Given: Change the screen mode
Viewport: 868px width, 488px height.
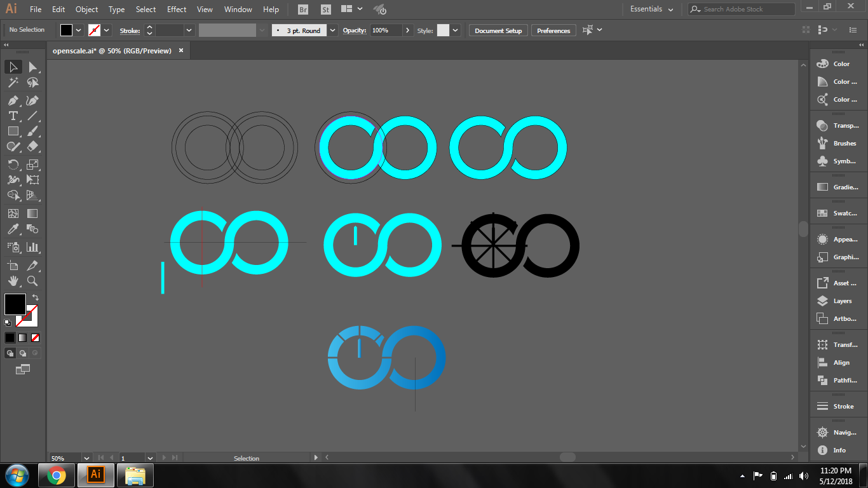Looking at the screenshot, I should [x=23, y=369].
